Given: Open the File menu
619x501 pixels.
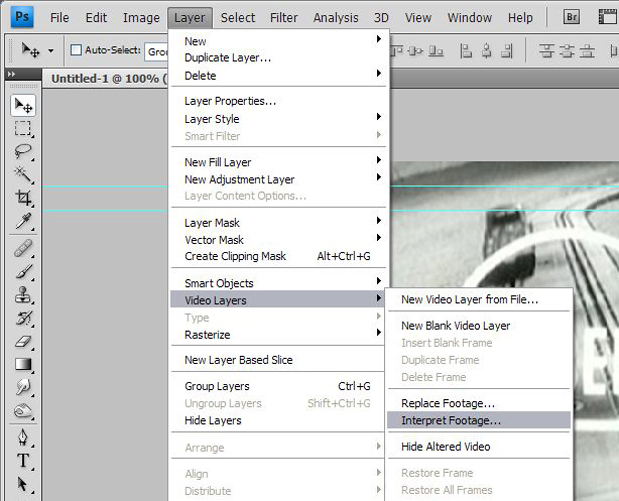Looking at the screenshot, I should pyautogui.click(x=60, y=17).
